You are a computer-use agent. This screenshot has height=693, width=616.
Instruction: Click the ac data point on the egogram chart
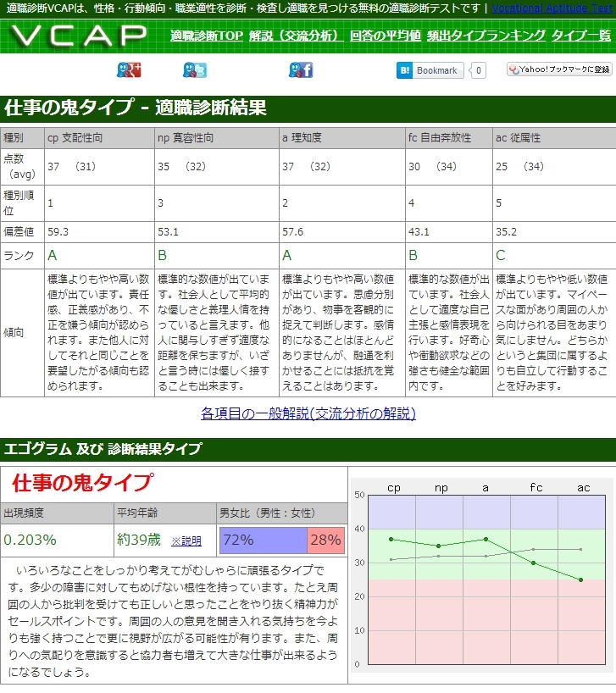pyautogui.click(x=581, y=579)
